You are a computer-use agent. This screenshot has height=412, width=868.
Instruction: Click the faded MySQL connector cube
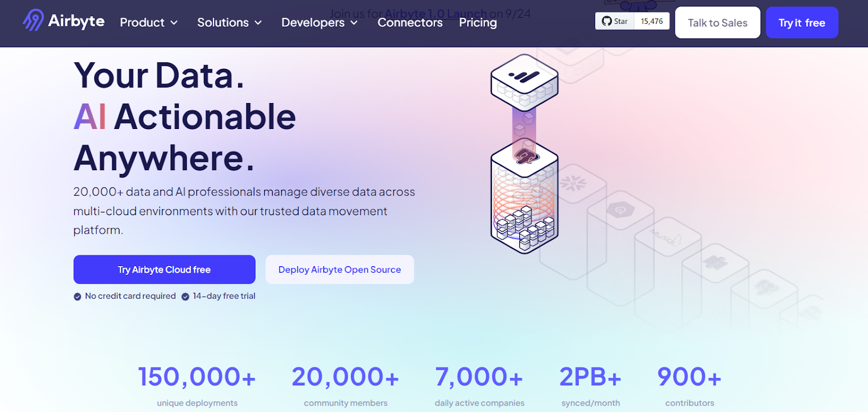click(x=667, y=238)
